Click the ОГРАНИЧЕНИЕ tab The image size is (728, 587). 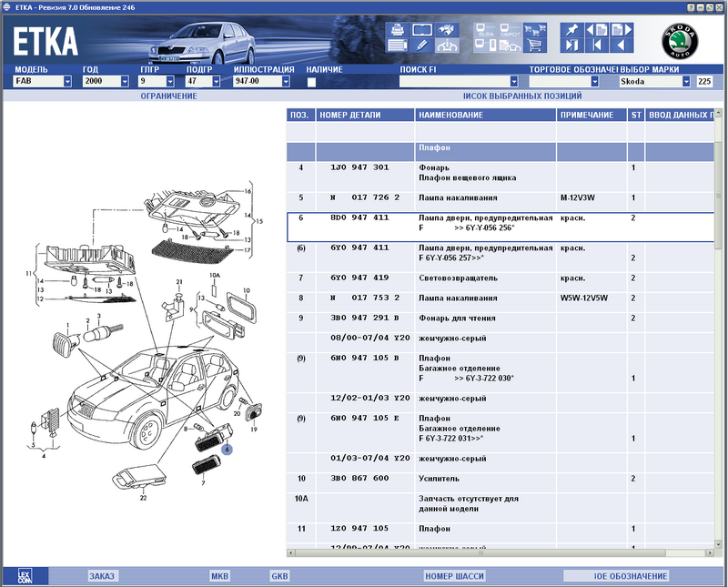(168, 96)
